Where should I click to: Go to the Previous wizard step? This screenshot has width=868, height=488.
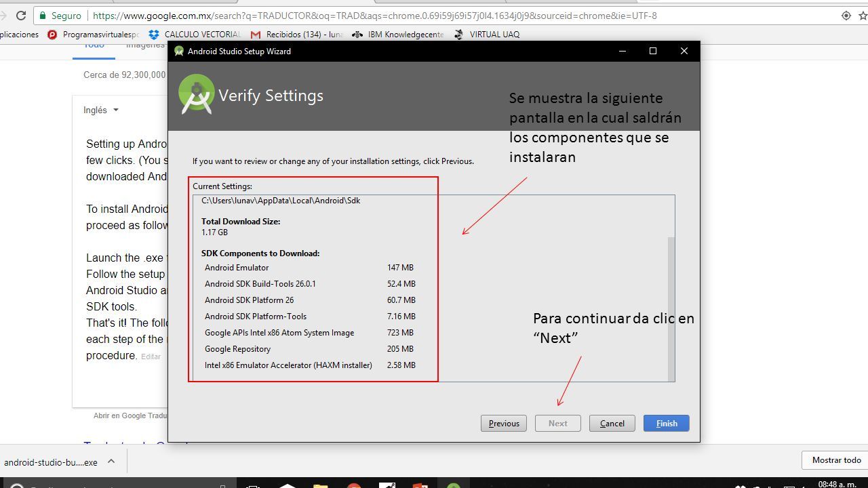(504, 424)
